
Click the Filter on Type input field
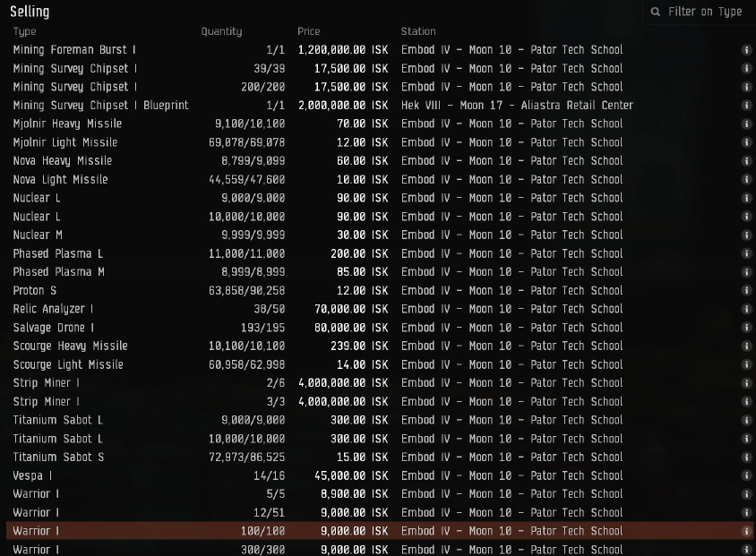coord(704,12)
